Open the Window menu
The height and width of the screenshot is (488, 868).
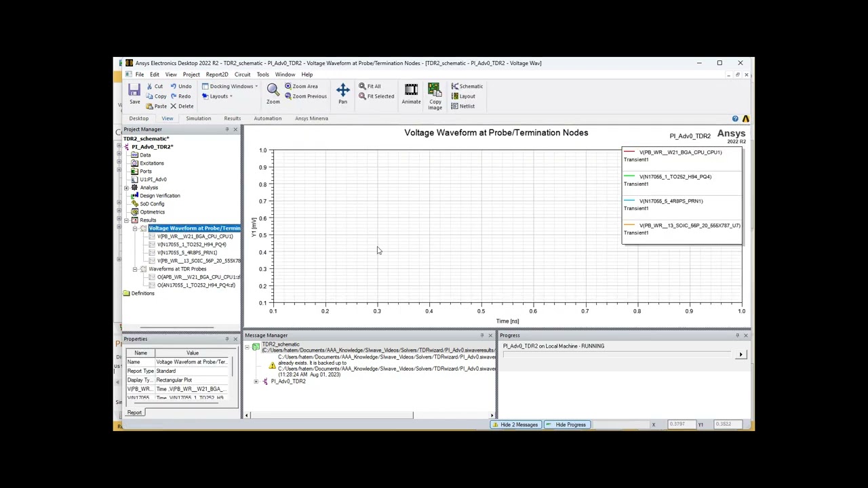tap(285, 75)
